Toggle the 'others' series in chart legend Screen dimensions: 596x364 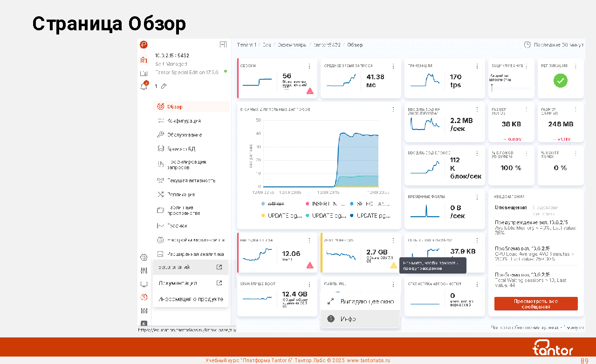pos(274,204)
